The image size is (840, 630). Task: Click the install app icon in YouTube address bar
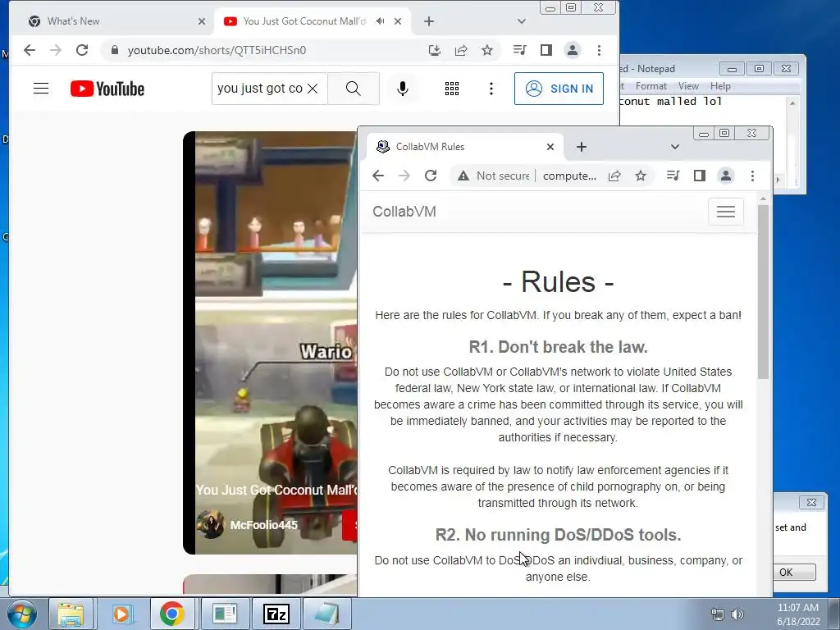tap(435, 50)
